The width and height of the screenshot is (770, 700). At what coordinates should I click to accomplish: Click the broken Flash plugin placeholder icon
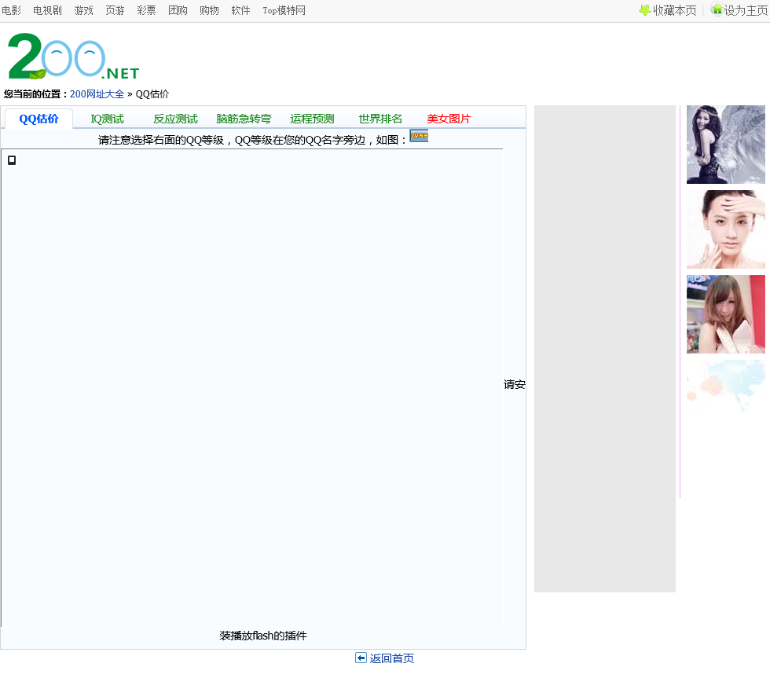pos(12,160)
